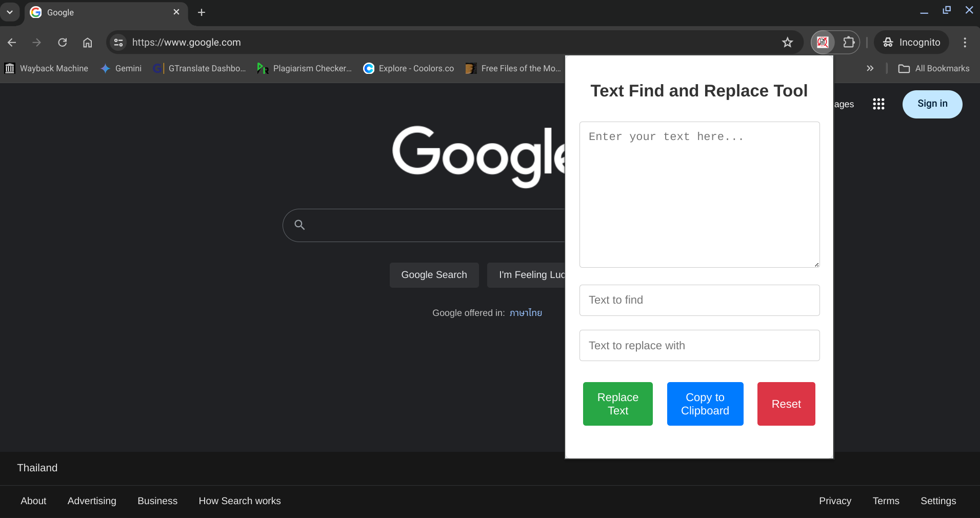Open a new tab with the plus button
Image resolution: width=980 pixels, height=518 pixels.
(x=202, y=12)
